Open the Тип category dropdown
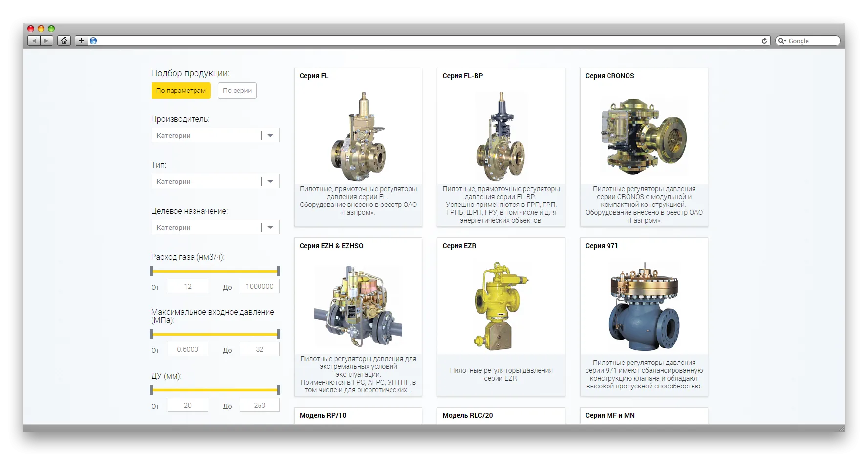This screenshot has width=868, height=455. click(216, 182)
